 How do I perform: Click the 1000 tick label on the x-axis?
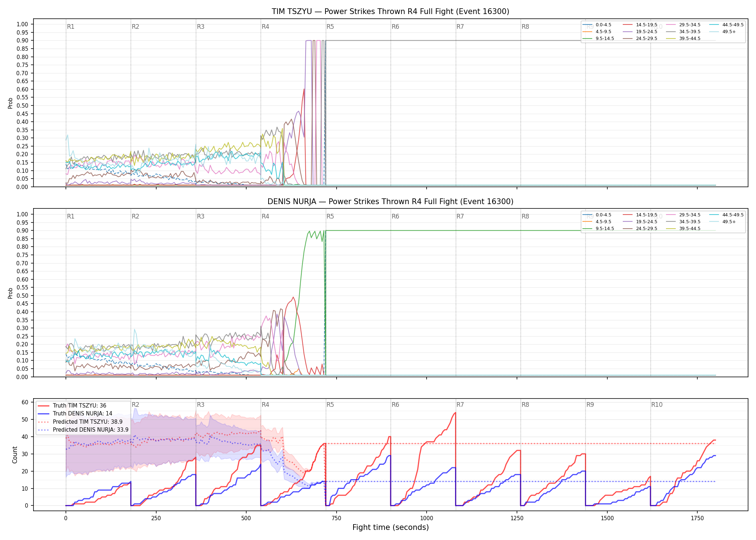pyautogui.click(x=427, y=518)
